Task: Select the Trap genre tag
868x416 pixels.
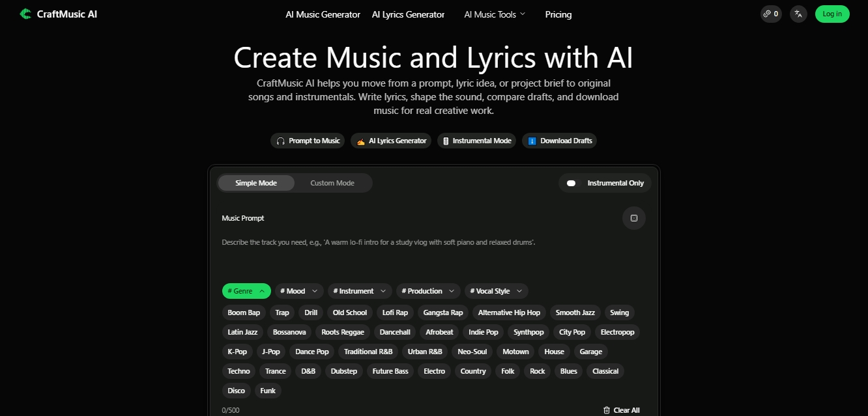Action: 282,312
